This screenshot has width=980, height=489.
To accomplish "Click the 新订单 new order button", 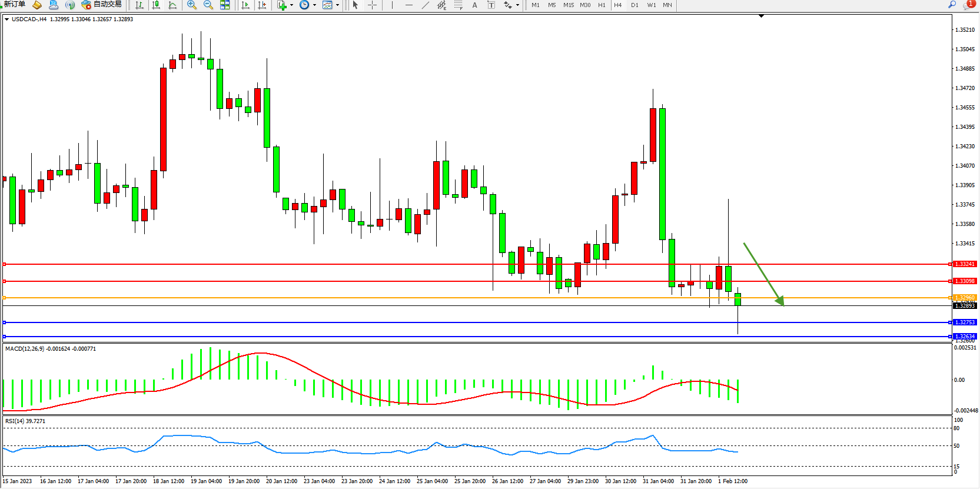I will [x=14, y=5].
